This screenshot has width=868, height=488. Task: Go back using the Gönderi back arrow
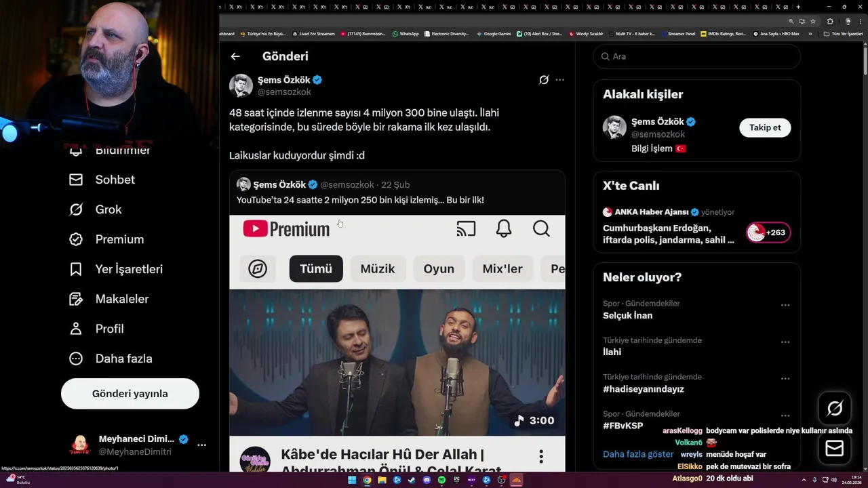235,56
